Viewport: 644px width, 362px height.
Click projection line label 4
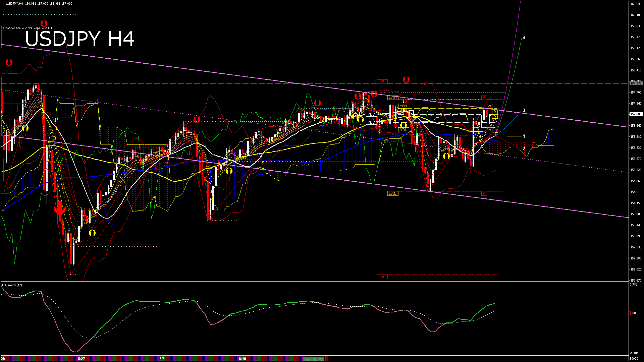[x=524, y=38]
